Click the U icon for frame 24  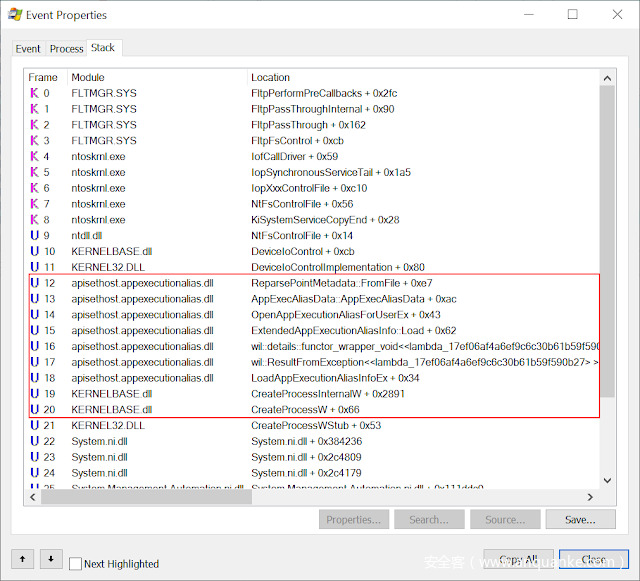35,473
